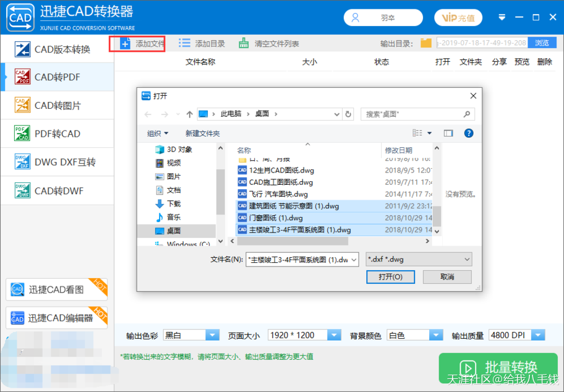This screenshot has width=564, height=392.
Task: Select file 主楼竣工3-4F平面系统图 (1).dwg
Action: [x=334, y=230]
